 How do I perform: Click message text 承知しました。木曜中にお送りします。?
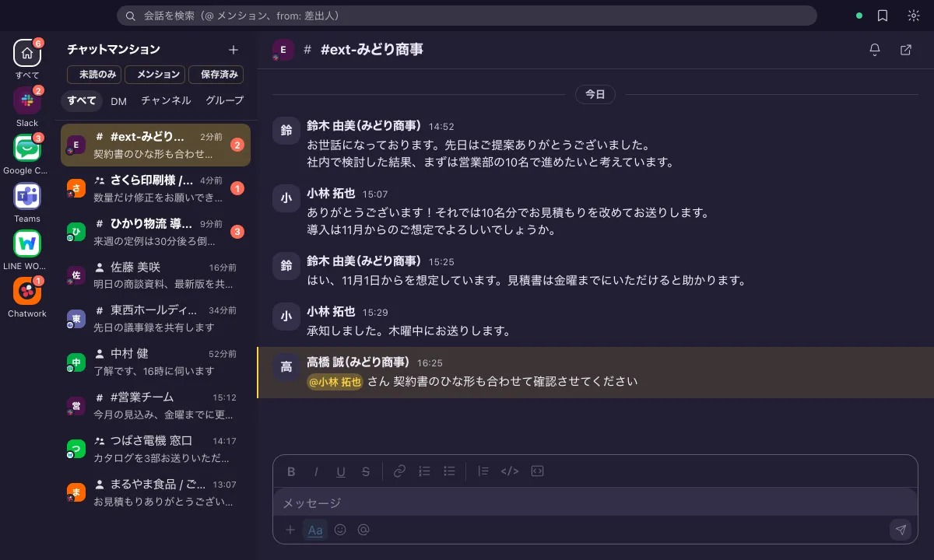tap(409, 331)
